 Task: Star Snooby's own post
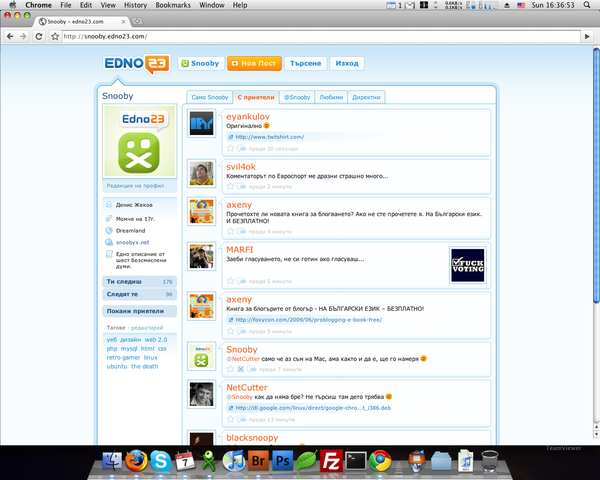pyautogui.click(x=230, y=369)
